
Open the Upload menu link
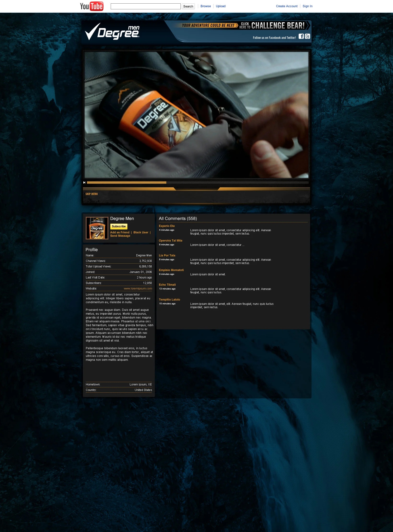(x=221, y=6)
